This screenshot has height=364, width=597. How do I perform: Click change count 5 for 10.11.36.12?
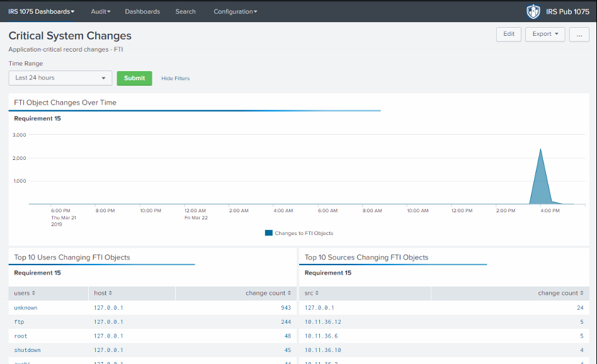[x=582, y=322]
